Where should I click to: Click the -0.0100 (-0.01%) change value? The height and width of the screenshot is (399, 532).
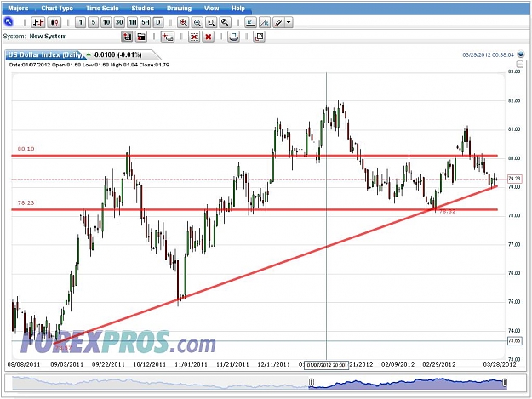(117, 54)
